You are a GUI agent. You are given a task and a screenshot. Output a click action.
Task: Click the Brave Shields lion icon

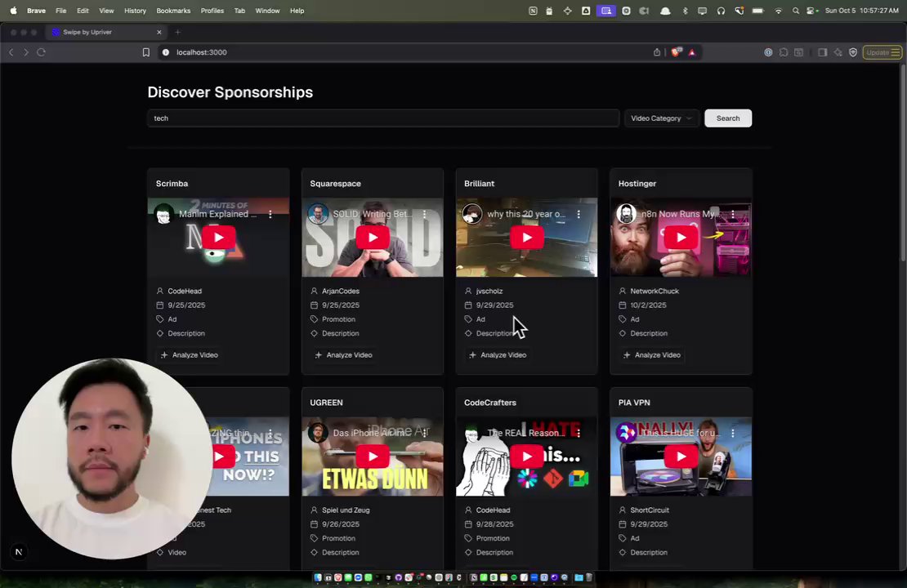coord(676,52)
